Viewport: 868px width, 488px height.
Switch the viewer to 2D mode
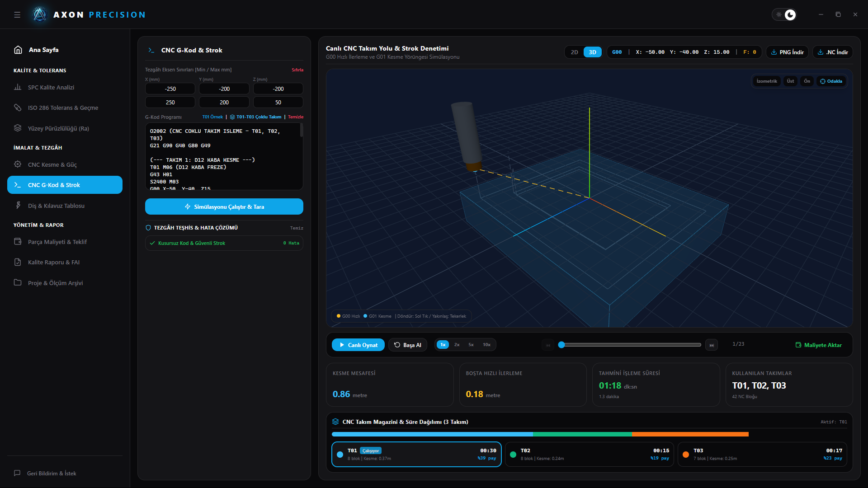point(574,52)
